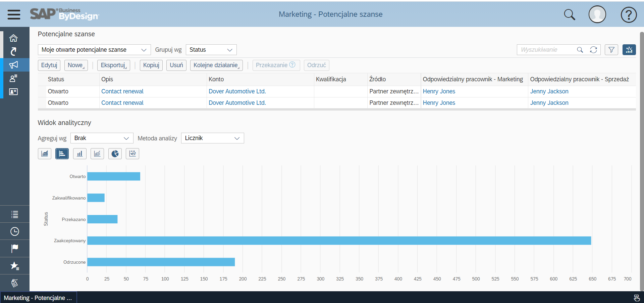
Task: Open the Grupuj wg Status dropdown
Action: pyautogui.click(x=211, y=50)
